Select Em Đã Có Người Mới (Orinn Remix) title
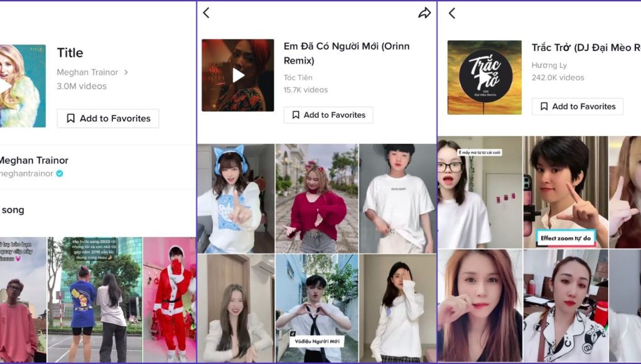The height and width of the screenshot is (364, 641). click(347, 53)
